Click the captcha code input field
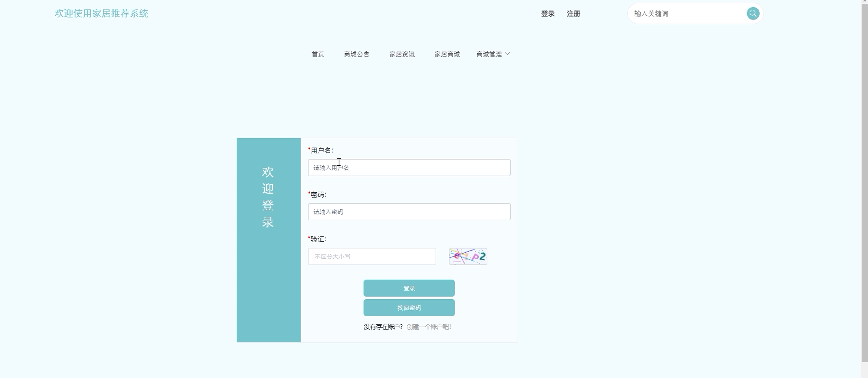868x378 pixels. 372,257
